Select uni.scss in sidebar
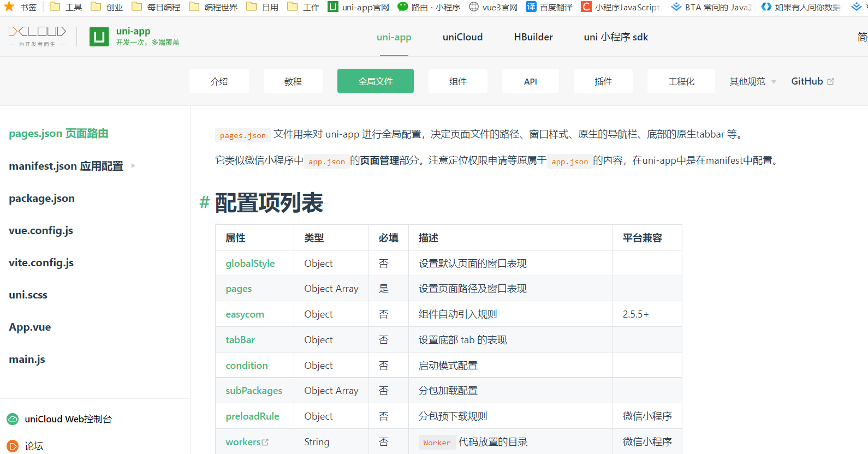This screenshot has width=868, height=454. pos(28,295)
